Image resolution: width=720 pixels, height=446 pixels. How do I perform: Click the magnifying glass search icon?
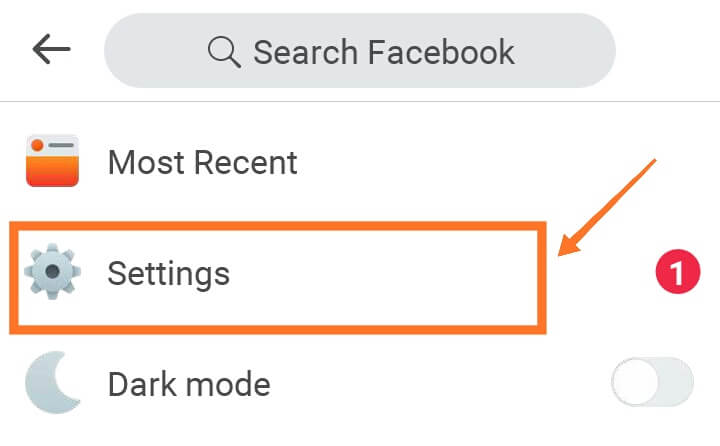224,51
